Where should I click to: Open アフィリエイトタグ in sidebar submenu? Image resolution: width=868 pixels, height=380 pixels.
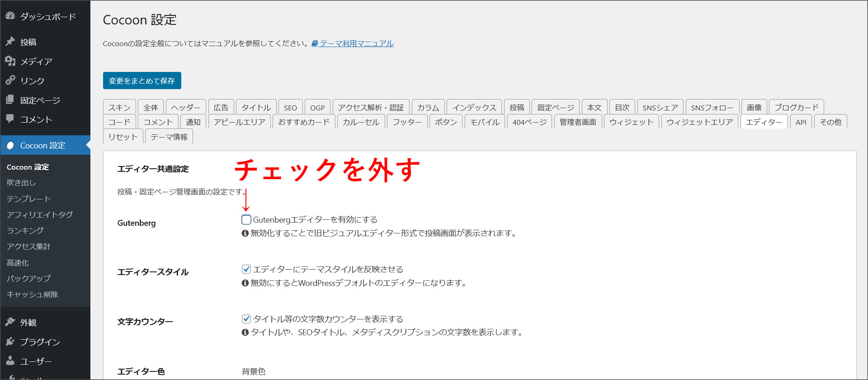tap(40, 214)
